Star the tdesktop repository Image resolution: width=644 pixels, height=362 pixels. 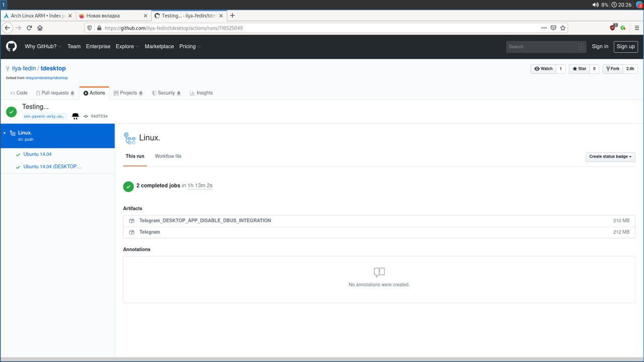(579, 69)
